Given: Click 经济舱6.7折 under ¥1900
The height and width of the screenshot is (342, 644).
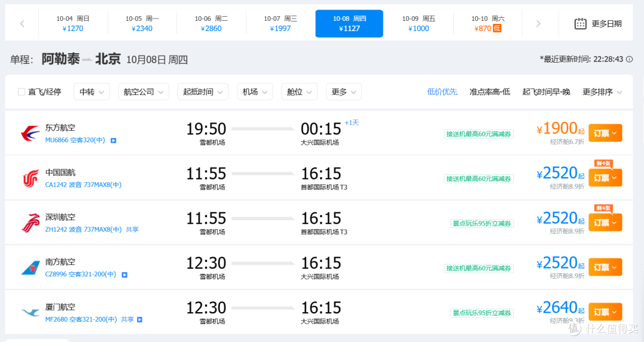Looking at the screenshot, I should point(567,142).
